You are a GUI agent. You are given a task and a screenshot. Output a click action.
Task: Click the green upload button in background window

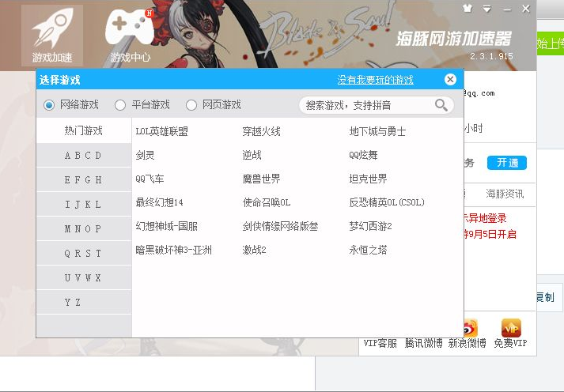click(x=551, y=43)
